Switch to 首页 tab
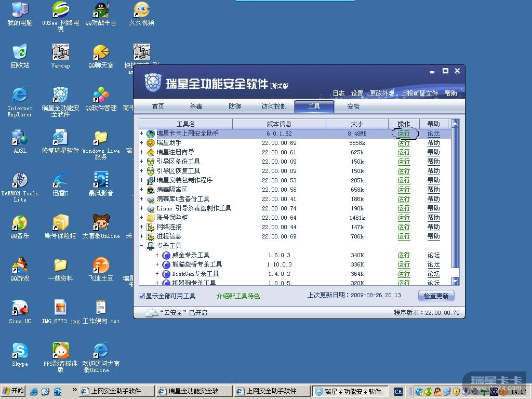The width and height of the screenshot is (532, 399). point(158,107)
